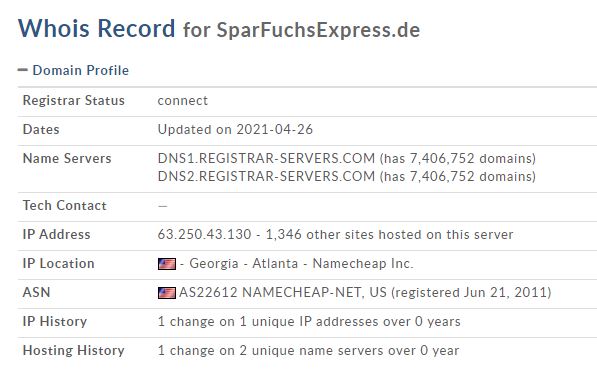Open the DNS2.REGISTRAR-SERVERS.COM name server

266,177
